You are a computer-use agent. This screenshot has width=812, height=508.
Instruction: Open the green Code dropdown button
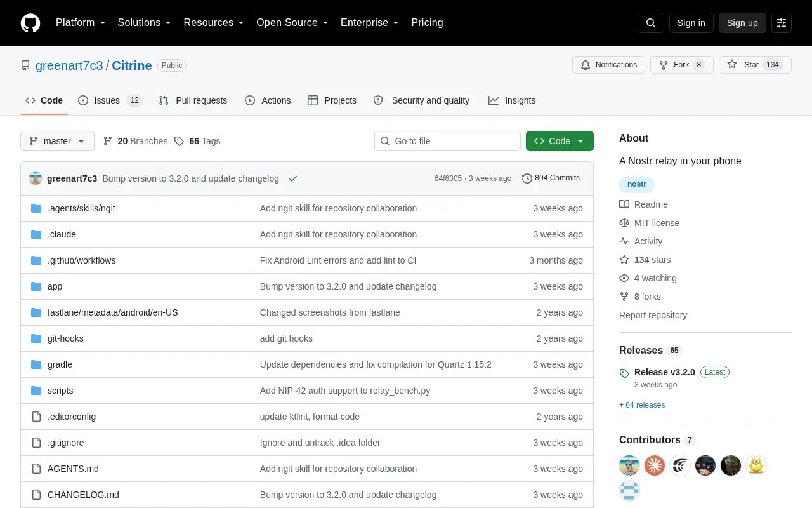[560, 141]
